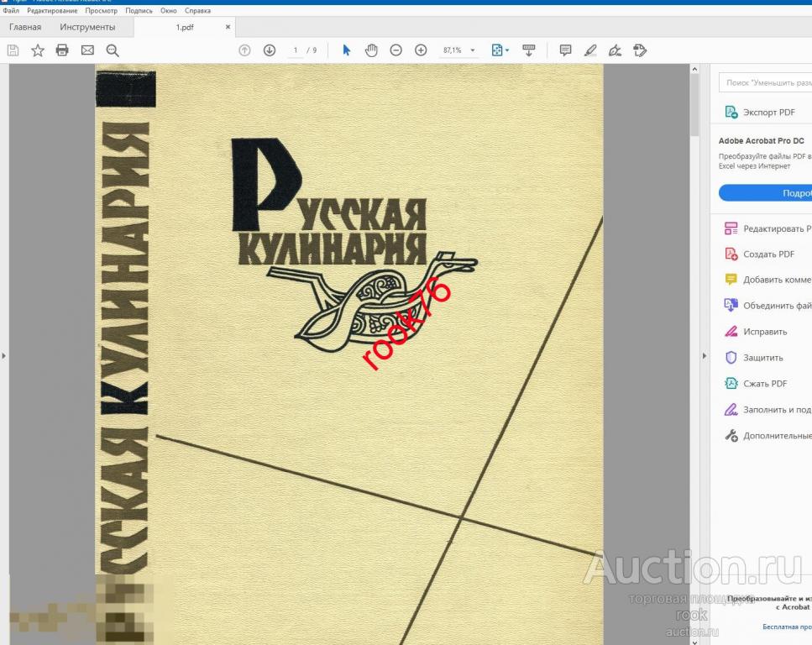Viewport: 812px width, 645px height.
Task: Open the Справка menu
Action: 198,10
